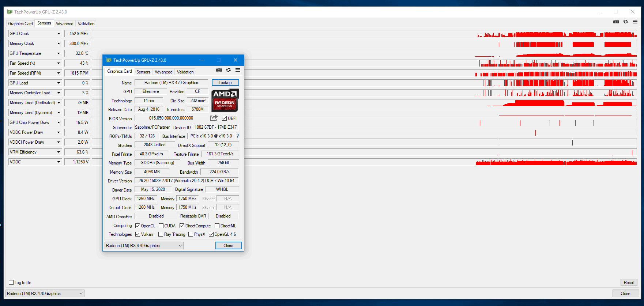Screen dimensions: 644x306
Task: Click the Name field showing Radeon RX 470 Graphics
Action: (x=171, y=83)
